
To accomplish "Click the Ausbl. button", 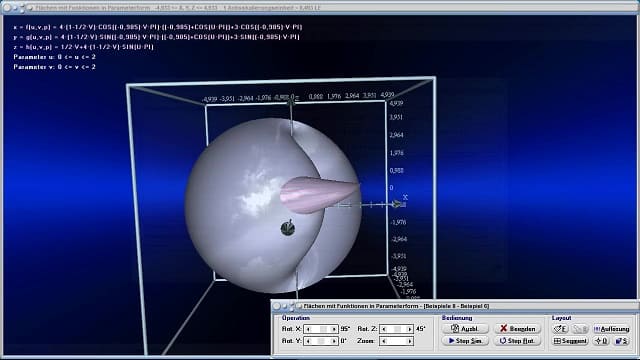I will point(465,329).
